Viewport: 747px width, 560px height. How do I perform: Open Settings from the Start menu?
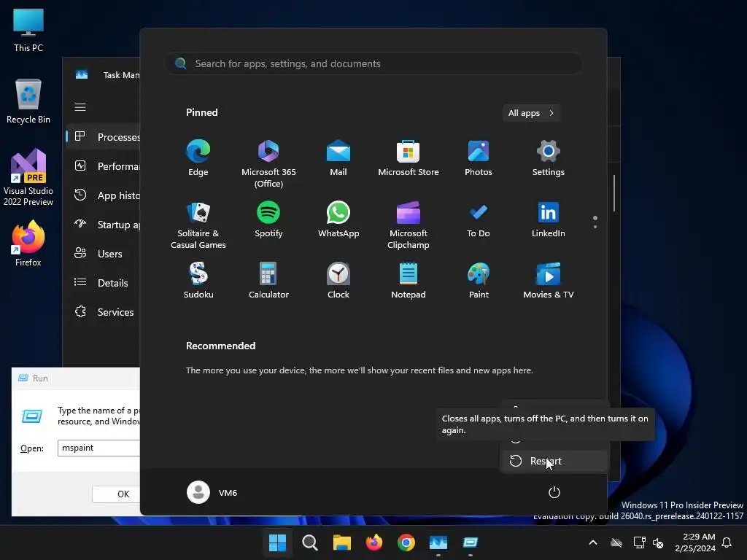coord(549,158)
